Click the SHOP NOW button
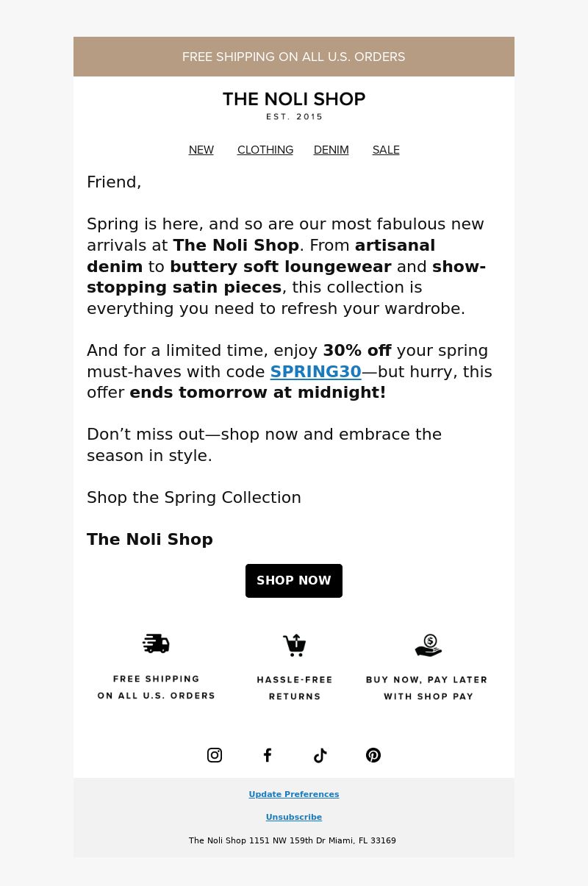588x886 pixels. coord(294,581)
